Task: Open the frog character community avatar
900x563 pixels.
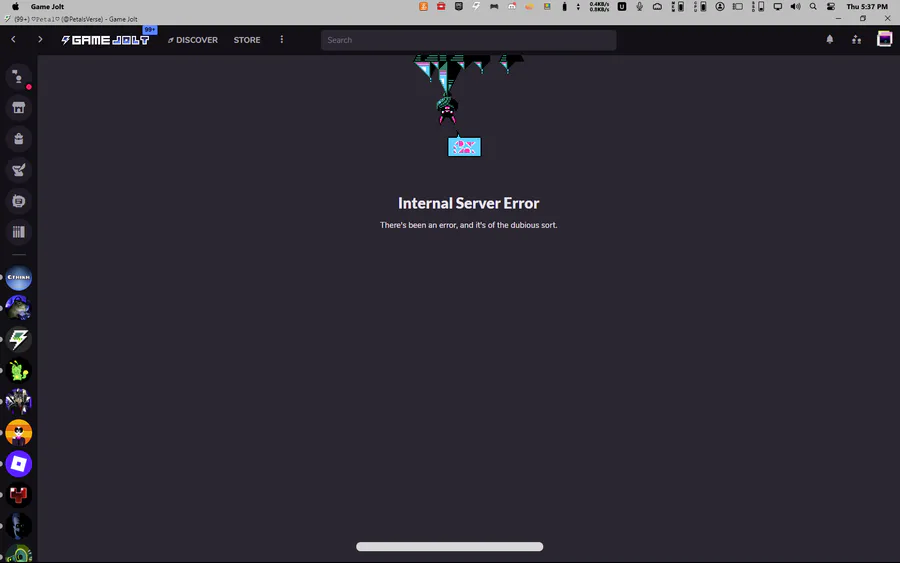Action: (x=18, y=309)
